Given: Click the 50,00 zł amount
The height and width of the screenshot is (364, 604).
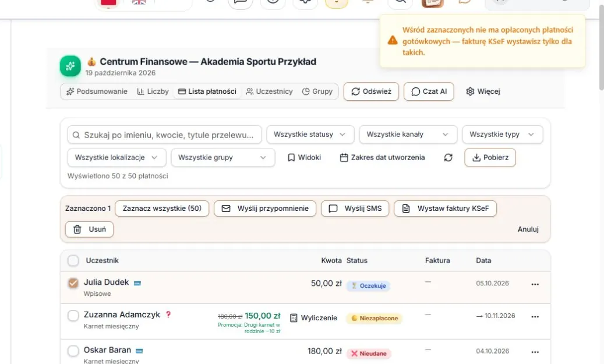Looking at the screenshot, I should click(326, 284).
